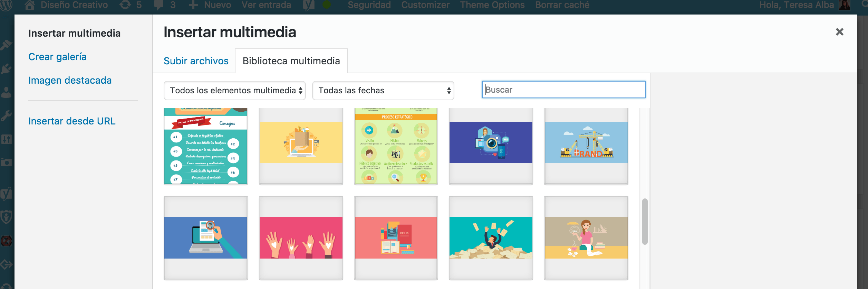Open the Settings sliders icon in sidebar
The image size is (868, 289).
tap(6, 139)
